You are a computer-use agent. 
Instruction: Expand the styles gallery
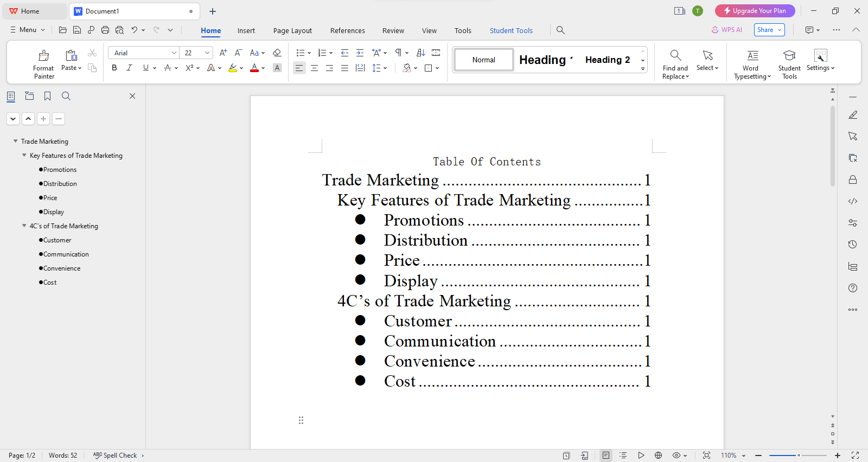pyautogui.click(x=643, y=69)
